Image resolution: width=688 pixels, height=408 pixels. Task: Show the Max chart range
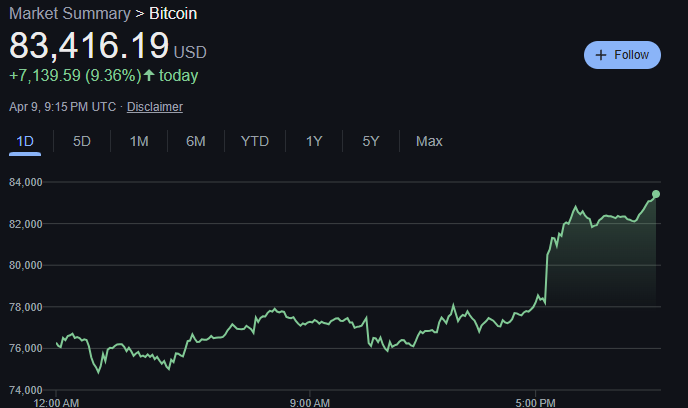coord(429,141)
